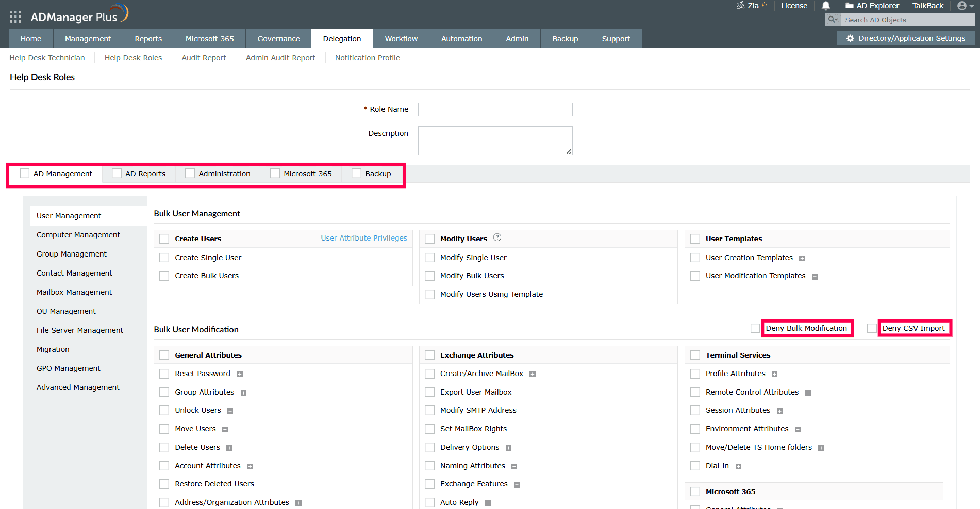This screenshot has width=980, height=509.
Task: Expand Move Users options
Action: pyautogui.click(x=225, y=430)
